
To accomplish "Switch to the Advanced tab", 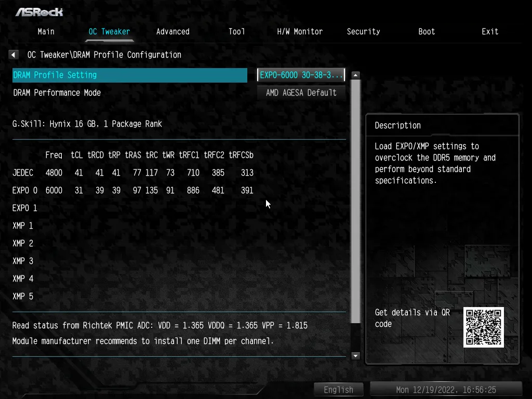I will [x=173, y=32].
